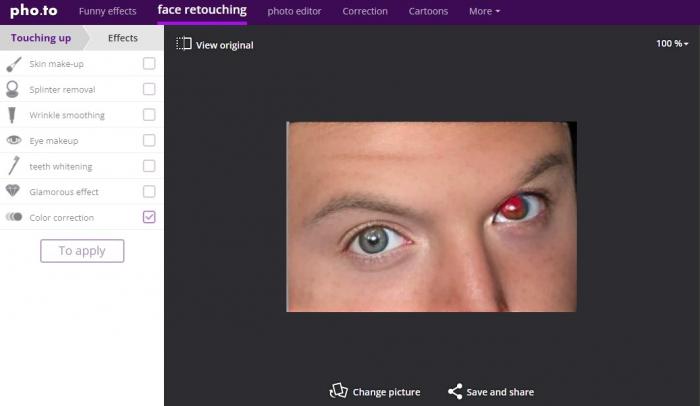Click the face photo preview
Viewport: 700px width, 406px height.
431,216
